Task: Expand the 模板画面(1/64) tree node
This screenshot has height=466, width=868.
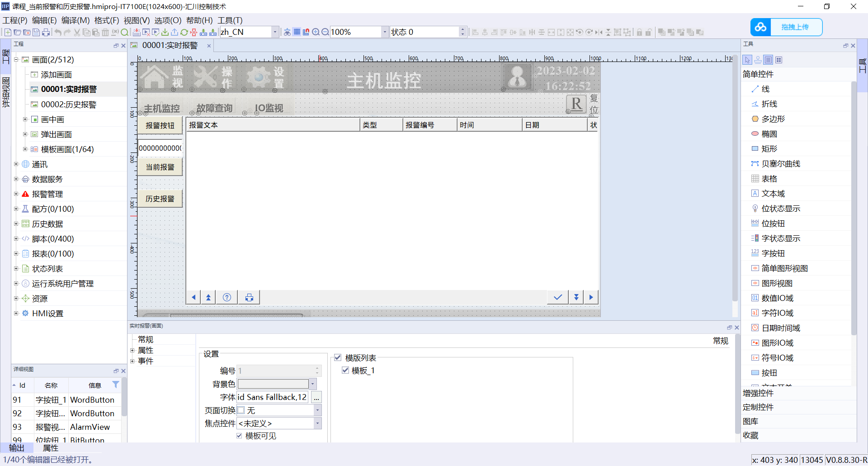Action: [x=25, y=149]
